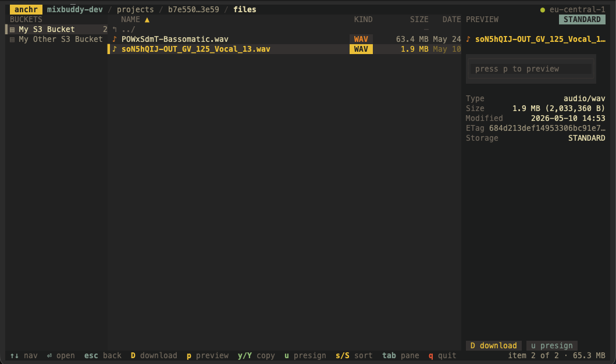Click the STANDARD storage class badge at top

pos(582,20)
